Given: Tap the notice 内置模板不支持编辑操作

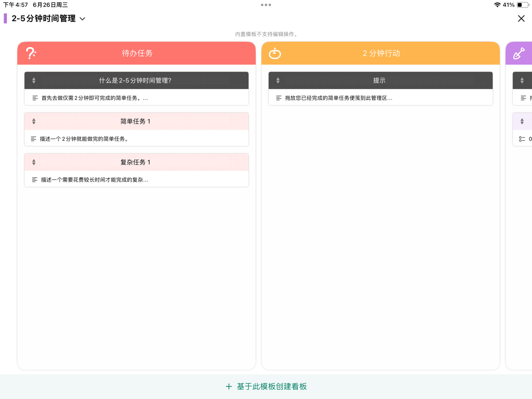Looking at the screenshot, I should click(266, 34).
